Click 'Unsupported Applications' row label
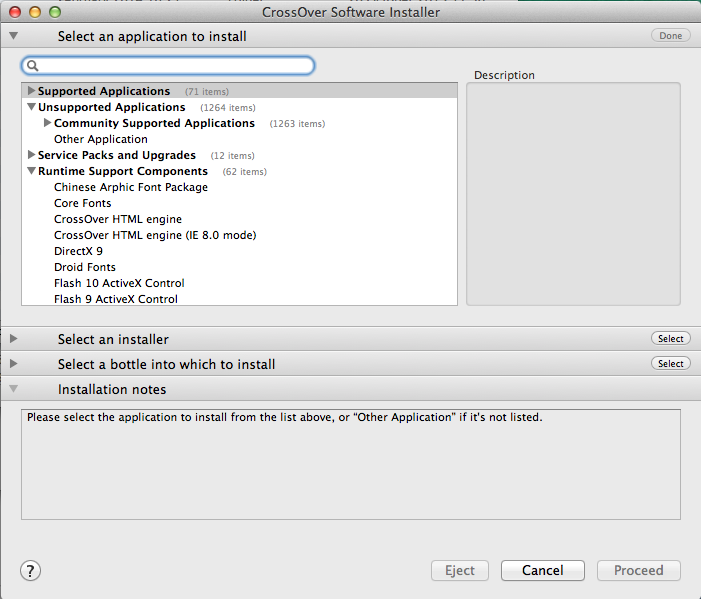Screen dimensions: 701x599 point(111,107)
